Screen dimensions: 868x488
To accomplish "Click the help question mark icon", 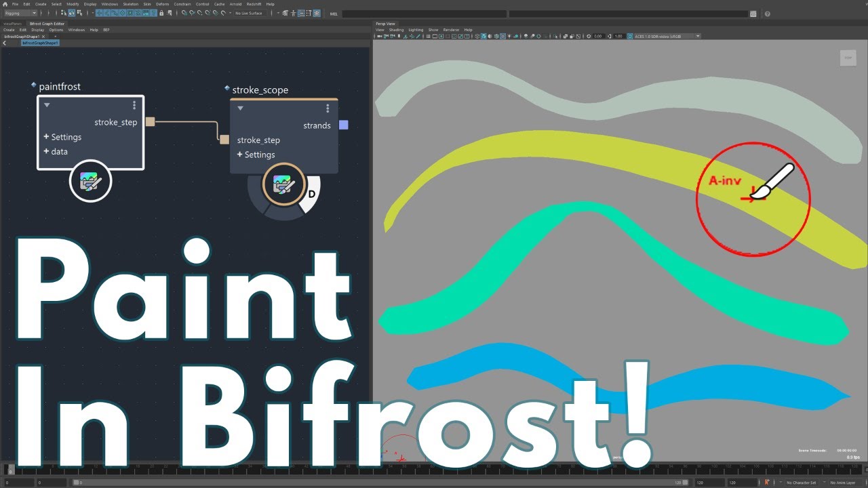I will 768,14.
